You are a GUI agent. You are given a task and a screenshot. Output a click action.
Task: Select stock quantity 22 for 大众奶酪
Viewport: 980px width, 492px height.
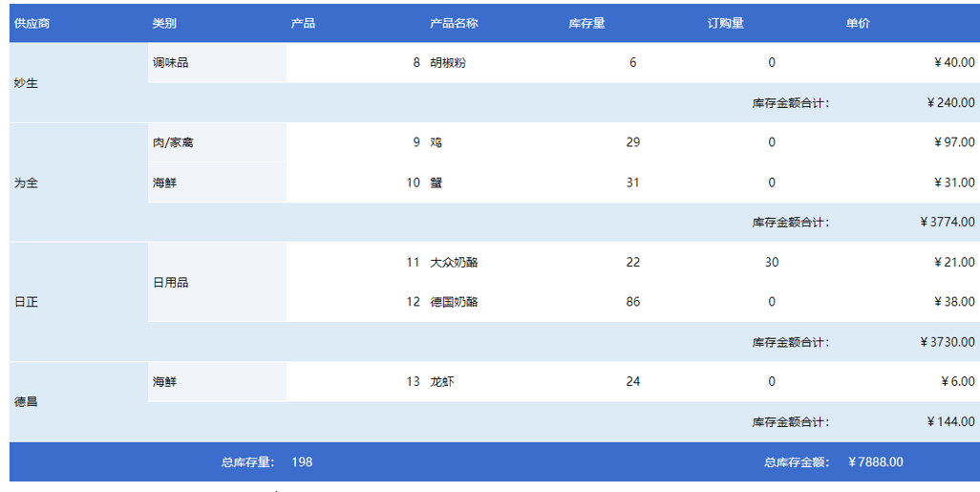click(x=633, y=263)
